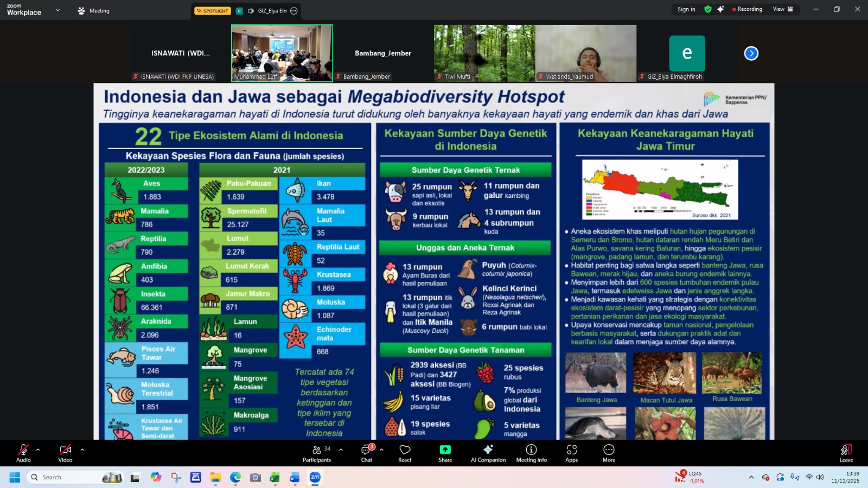Start camera using Video button
Image resolution: width=868 pixels, height=488 pixels.
[x=65, y=453]
